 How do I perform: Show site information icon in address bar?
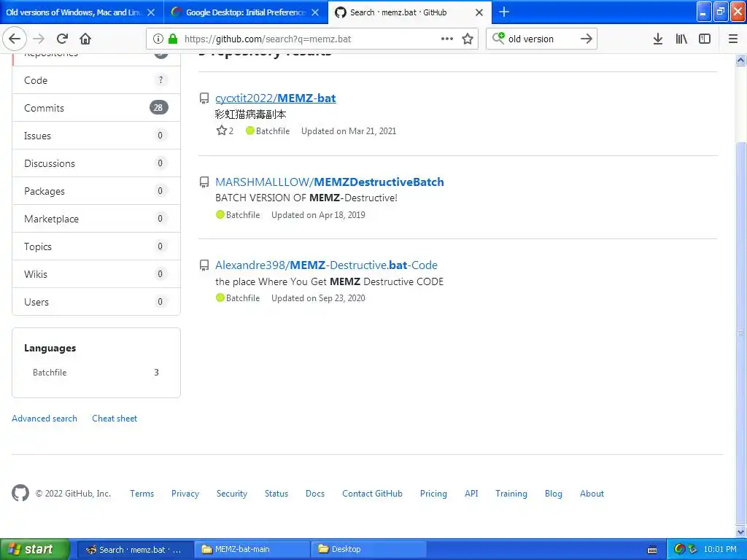tap(158, 39)
